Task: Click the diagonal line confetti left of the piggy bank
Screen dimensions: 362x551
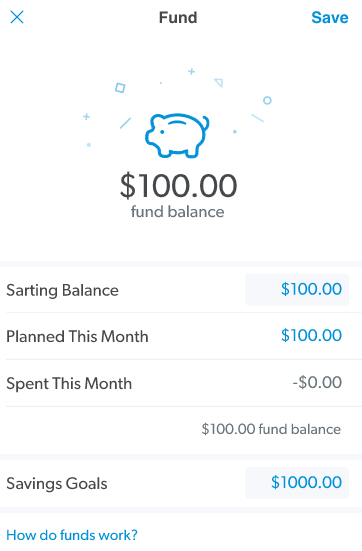Action: pyautogui.click(x=125, y=123)
